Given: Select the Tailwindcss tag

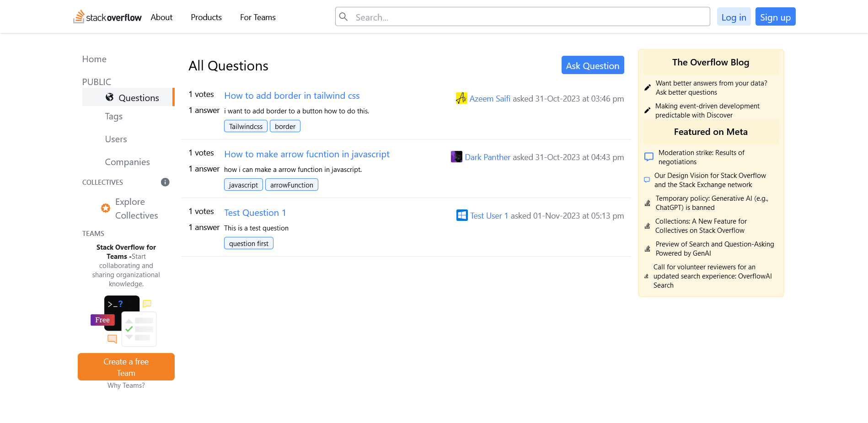Looking at the screenshot, I should [246, 126].
